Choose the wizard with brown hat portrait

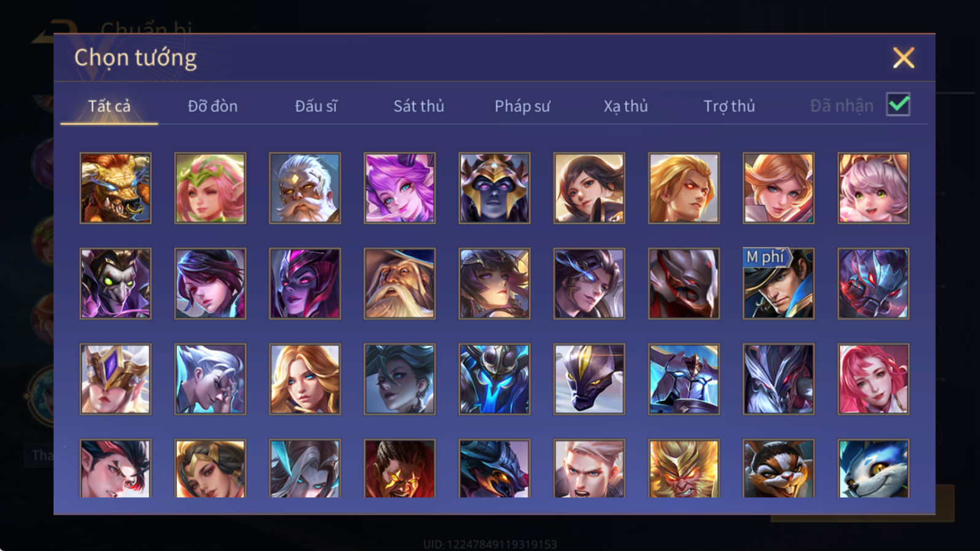pyautogui.click(x=399, y=283)
